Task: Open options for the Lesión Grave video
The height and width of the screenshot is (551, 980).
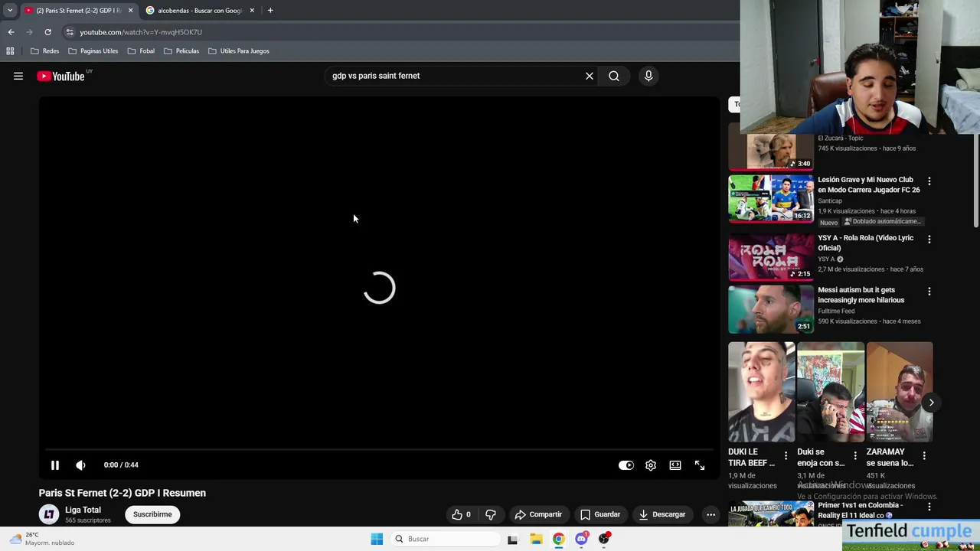Action: (929, 181)
